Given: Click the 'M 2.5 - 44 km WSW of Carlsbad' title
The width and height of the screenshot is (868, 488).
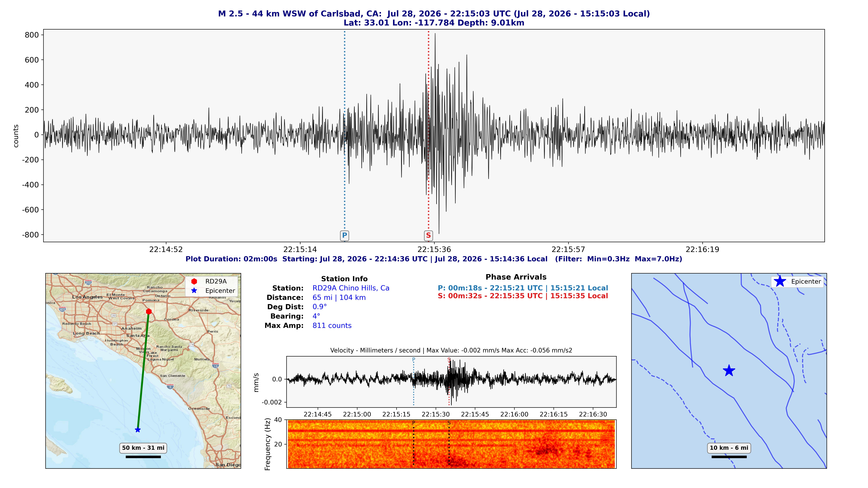Looking at the screenshot, I should [434, 14].
